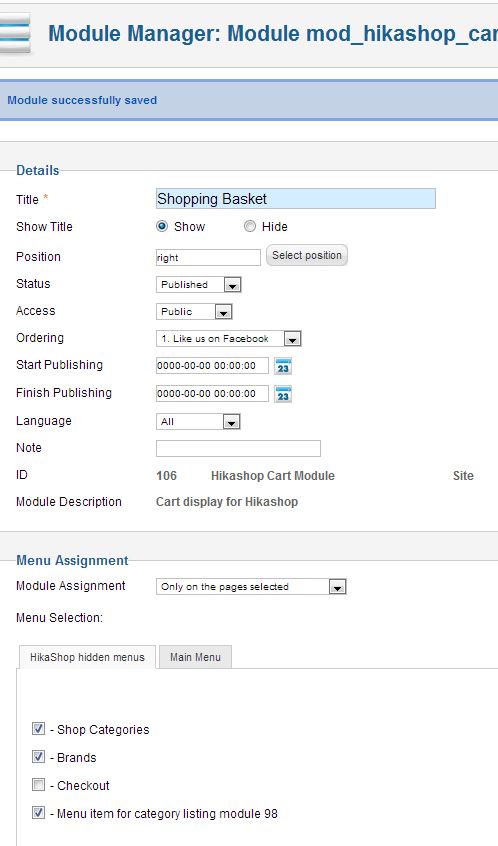Viewport: 498px width, 846px height.
Task: Click the Module Manager page title
Action: point(272,33)
